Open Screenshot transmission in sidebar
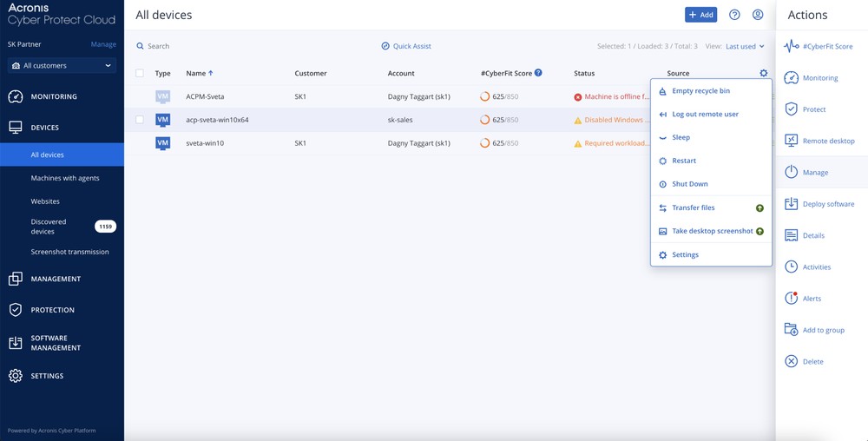The height and width of the screenshot is (441, 868). [x=69, y=252]
